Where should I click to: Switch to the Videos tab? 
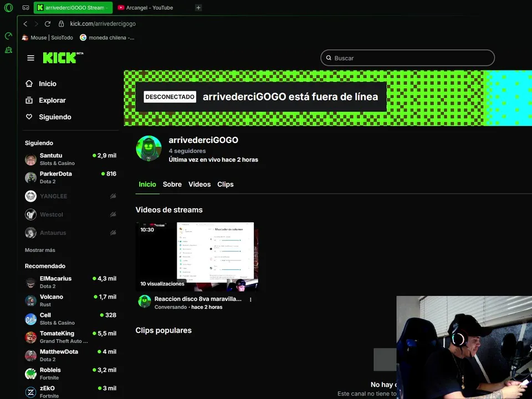tap(199, 184)
